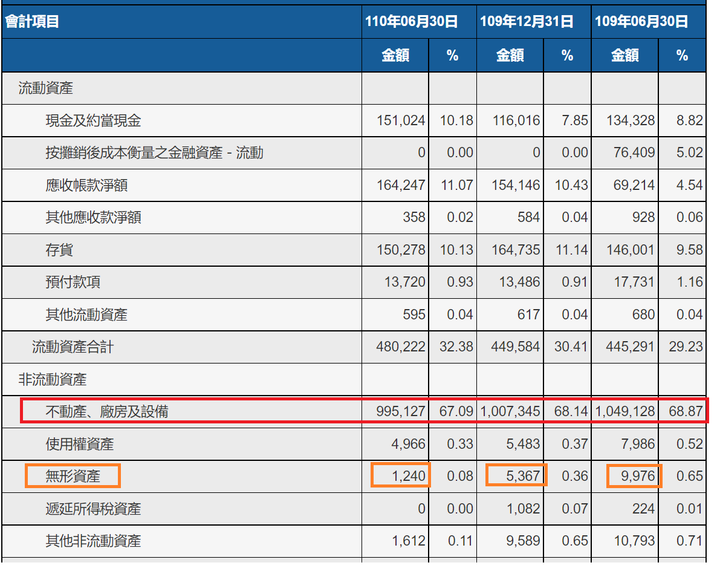This screenshot has width=720, height=574.
Task: Select the 110年06月30日 date header
Action: coord(411,22)
